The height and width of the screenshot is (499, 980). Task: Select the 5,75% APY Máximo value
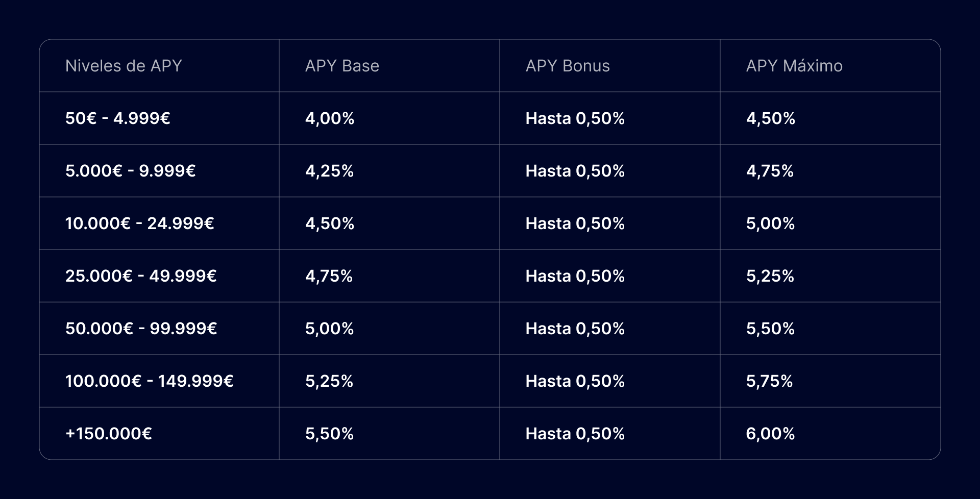point(770,381)
